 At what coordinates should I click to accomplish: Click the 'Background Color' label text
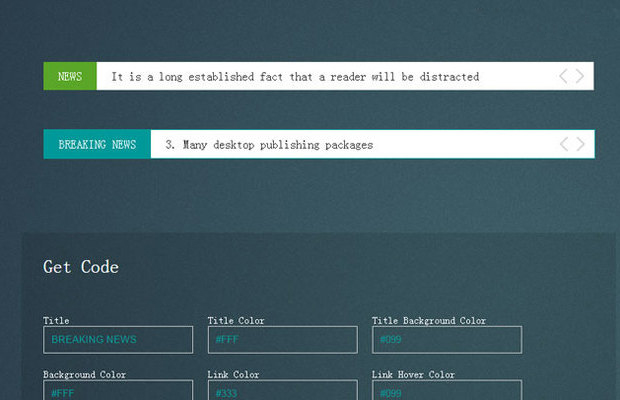point(84,375)
